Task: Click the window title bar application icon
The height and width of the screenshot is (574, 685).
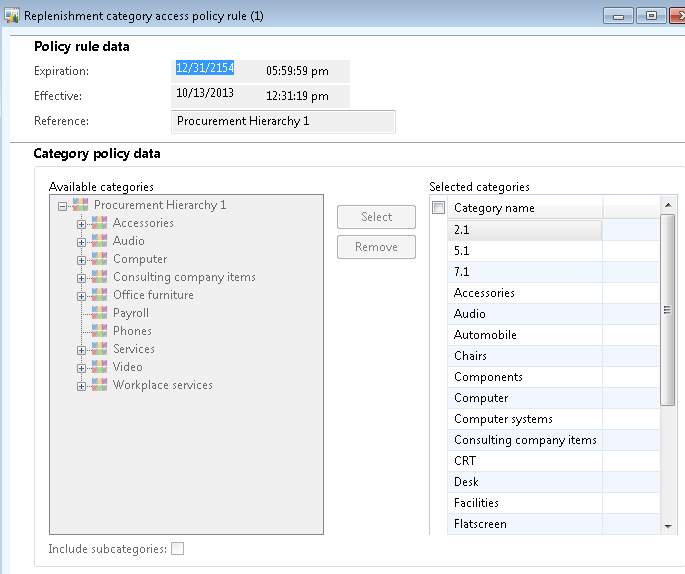Action: [x=12, y=16]
